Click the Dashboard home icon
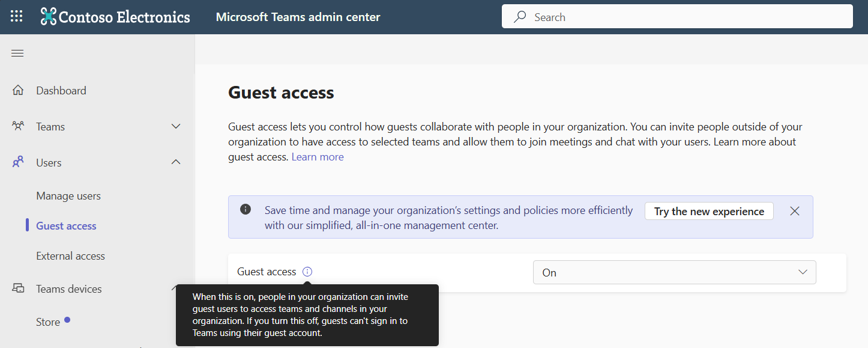Image resolution: width=868 pixels, height=348 pixels. coord(18,91)
